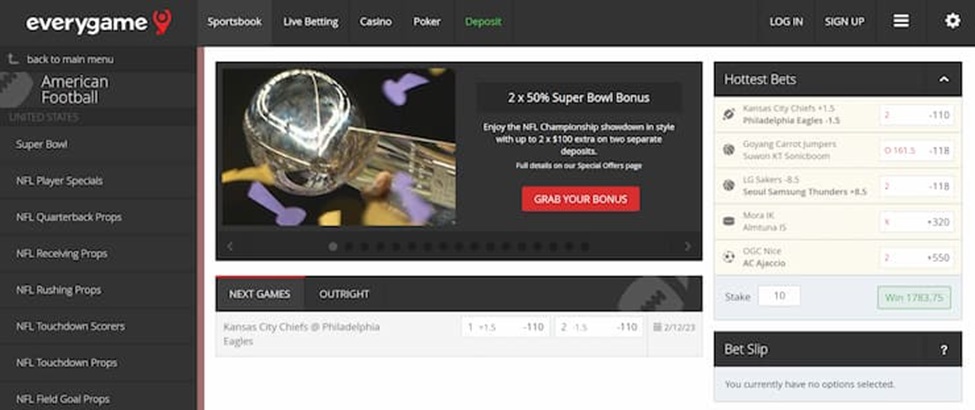Collapse the Hottest Bets panel
Viewport: 975px width, 410px height.
tap(944, 79)
